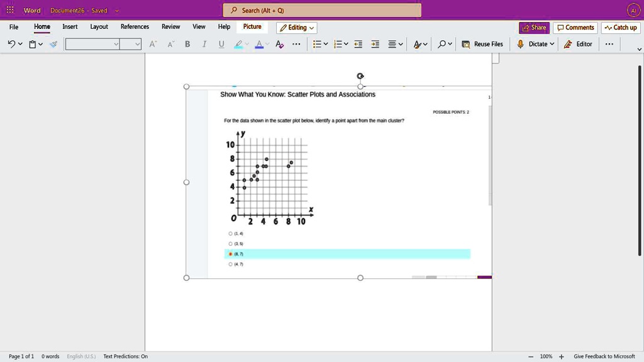This screenshot has width=644, height=362.
Task: Expand the ribbon collapse chevron
Action: point(639,49)
